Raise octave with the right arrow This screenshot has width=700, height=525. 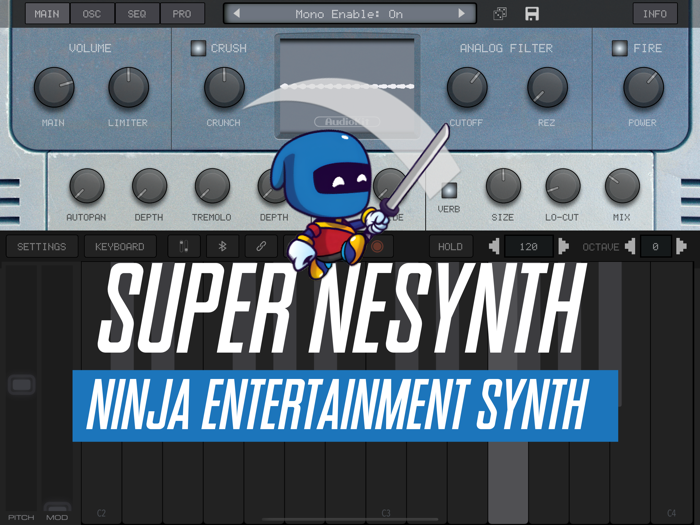681,246
